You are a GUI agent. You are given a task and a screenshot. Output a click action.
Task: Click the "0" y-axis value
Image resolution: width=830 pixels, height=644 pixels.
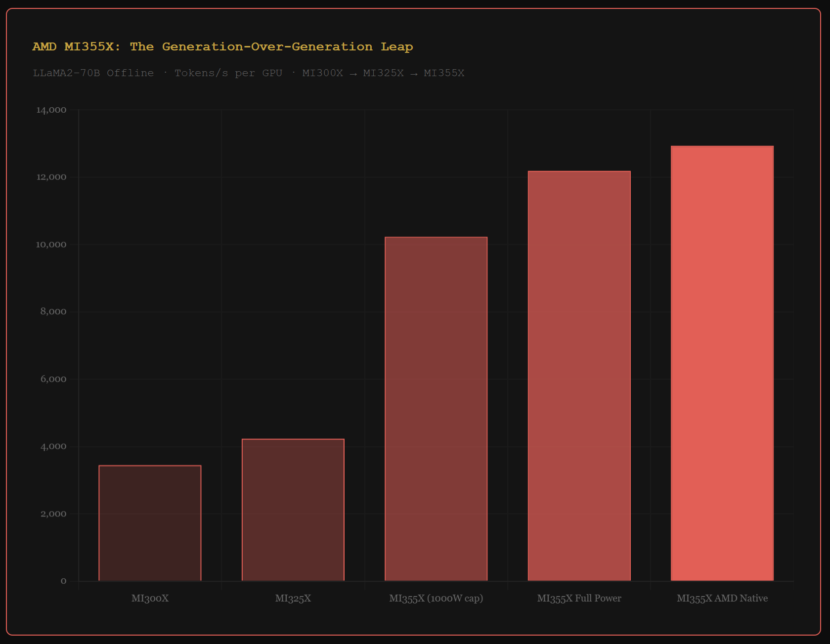[x=63, y=581]
